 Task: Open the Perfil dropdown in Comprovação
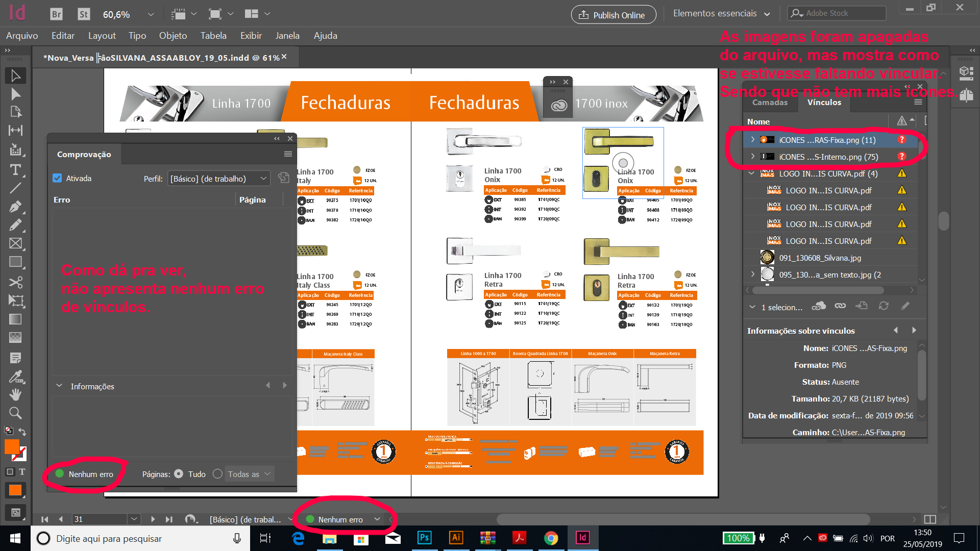[x=218, y=179]
